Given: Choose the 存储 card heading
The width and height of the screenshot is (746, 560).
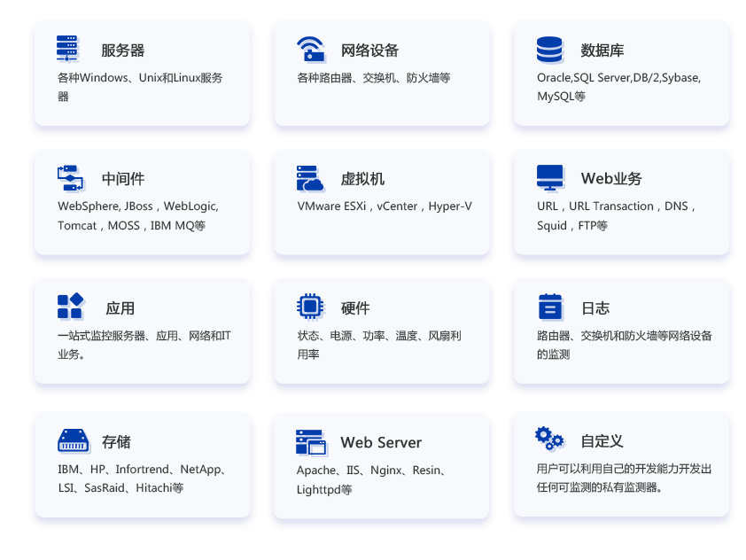Looking at the screenshot, I should pos(116,442).
